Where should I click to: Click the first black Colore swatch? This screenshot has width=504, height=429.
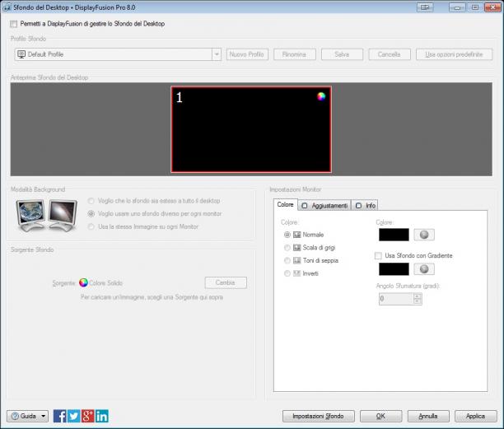pos(394,235)
